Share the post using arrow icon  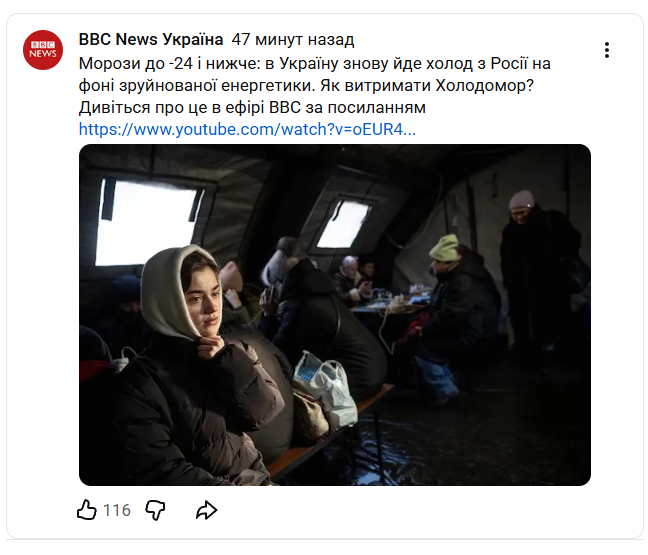click(206, 510)
